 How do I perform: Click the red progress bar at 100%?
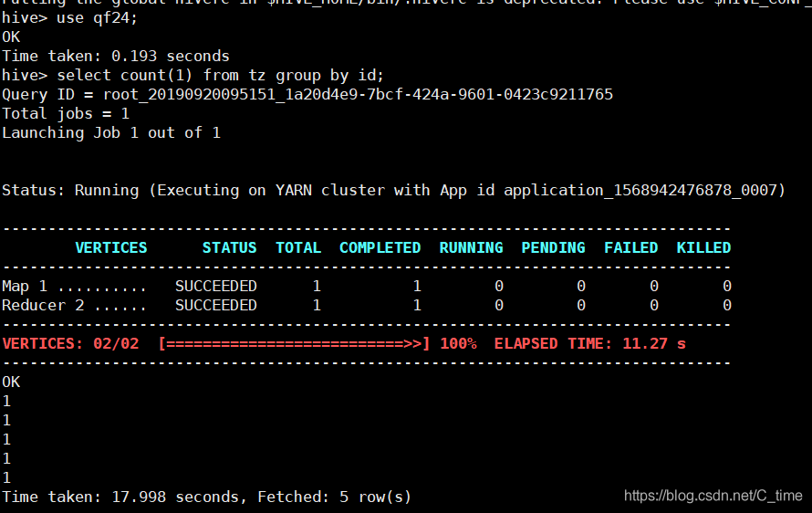pyautogui.click(x=294, y=343)
